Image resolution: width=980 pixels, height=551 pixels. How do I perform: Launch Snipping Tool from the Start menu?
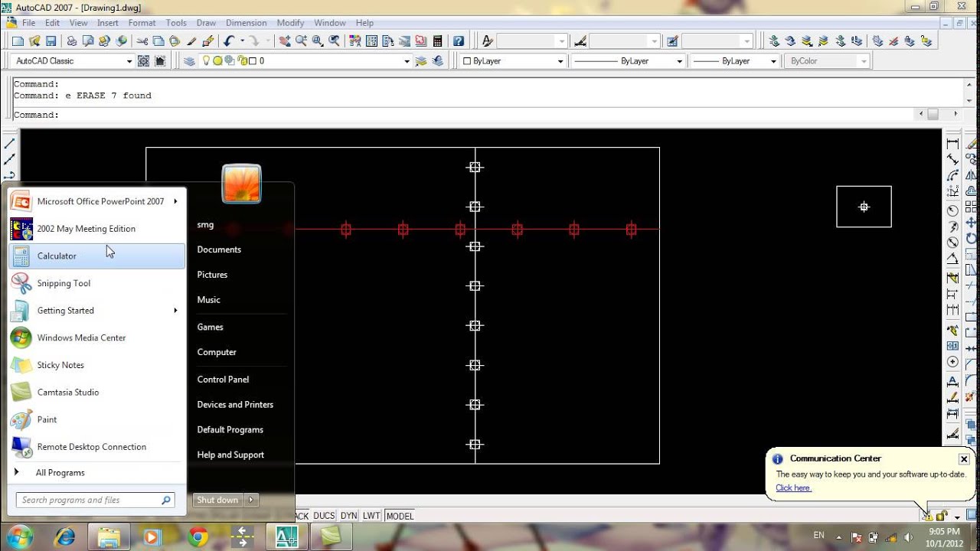pos(97,283)
